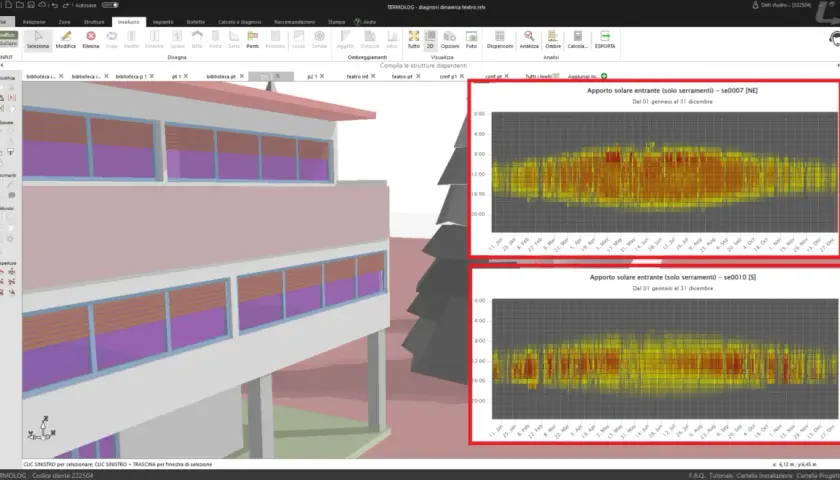Open the Ponti thermal bridges tool
The image size is (840, 480).
(253, 40)
